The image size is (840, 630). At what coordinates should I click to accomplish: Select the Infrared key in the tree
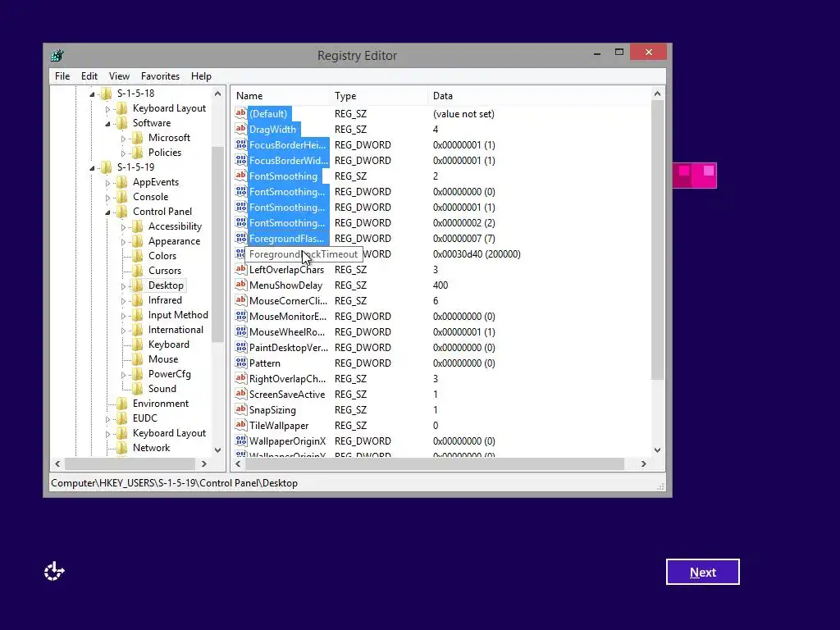coord(165,300)
